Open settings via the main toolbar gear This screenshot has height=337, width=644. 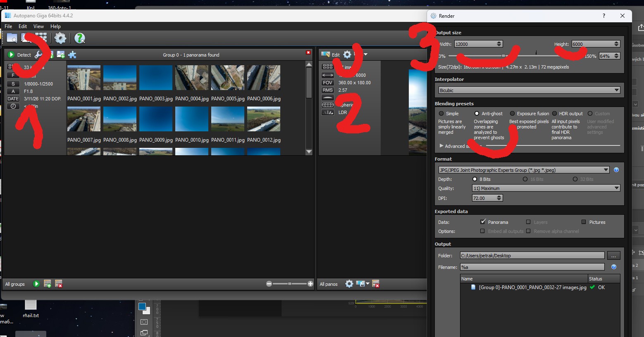point(60,38)
